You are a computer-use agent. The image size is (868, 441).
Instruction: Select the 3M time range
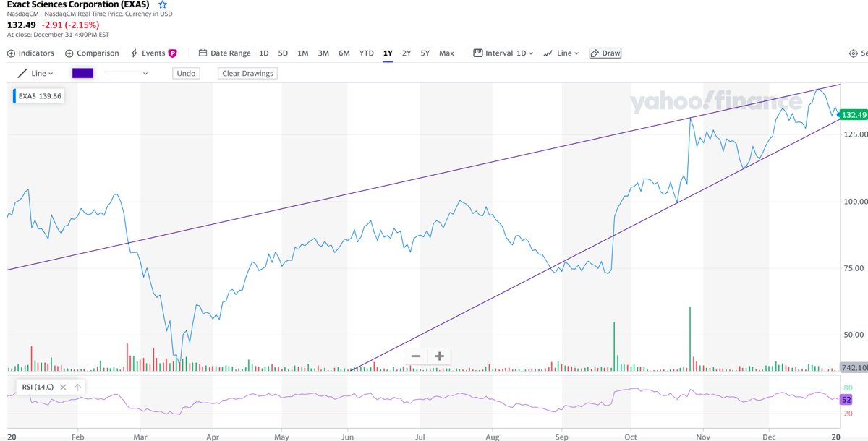click(323, 53)
